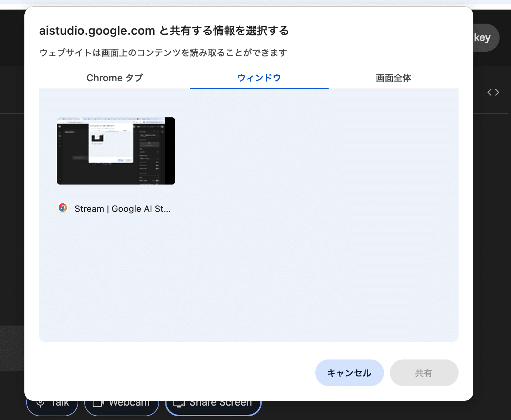Click the ウェブサイトは画面上の subtitle text
The width and height of the screenshot is (511, 420).
click(x=163, y=53)
